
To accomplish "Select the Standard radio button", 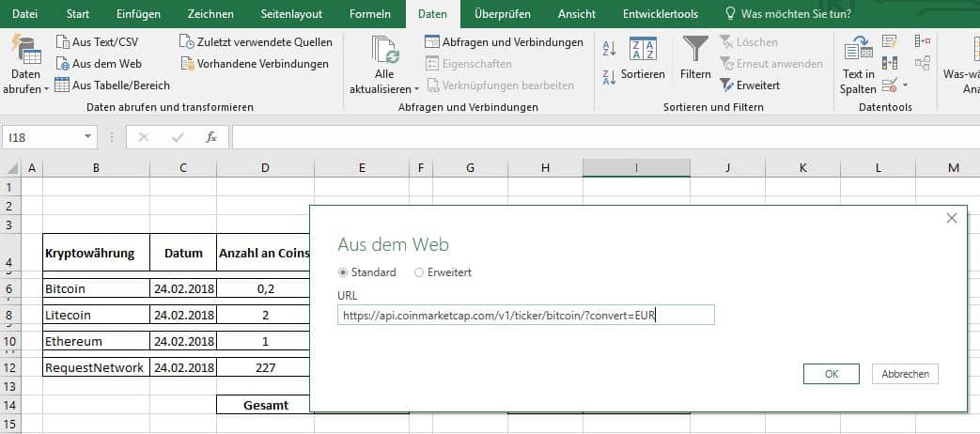I will (x=343, y=272).
